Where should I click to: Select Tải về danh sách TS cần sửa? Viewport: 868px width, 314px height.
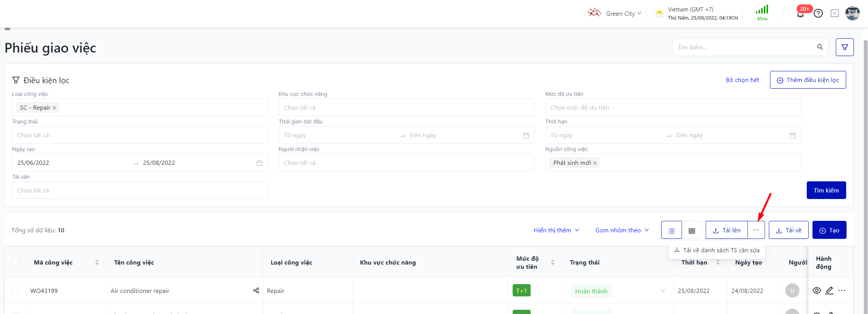(717, 250)
